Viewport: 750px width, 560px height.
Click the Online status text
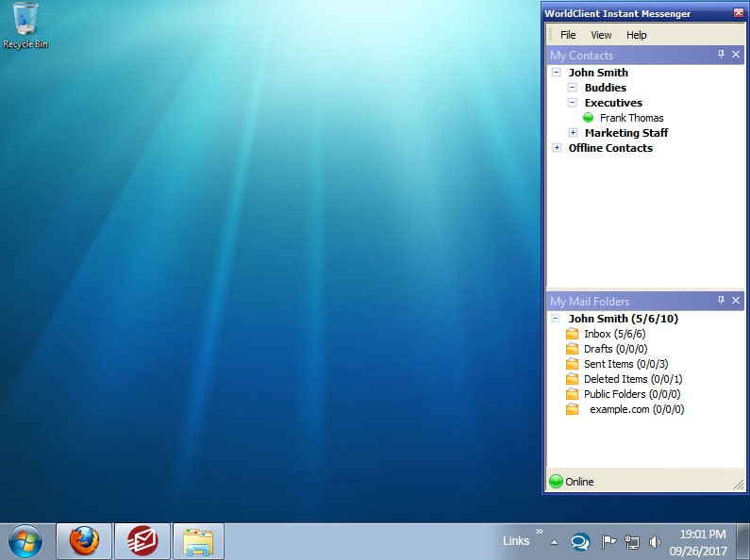[579, 482]
